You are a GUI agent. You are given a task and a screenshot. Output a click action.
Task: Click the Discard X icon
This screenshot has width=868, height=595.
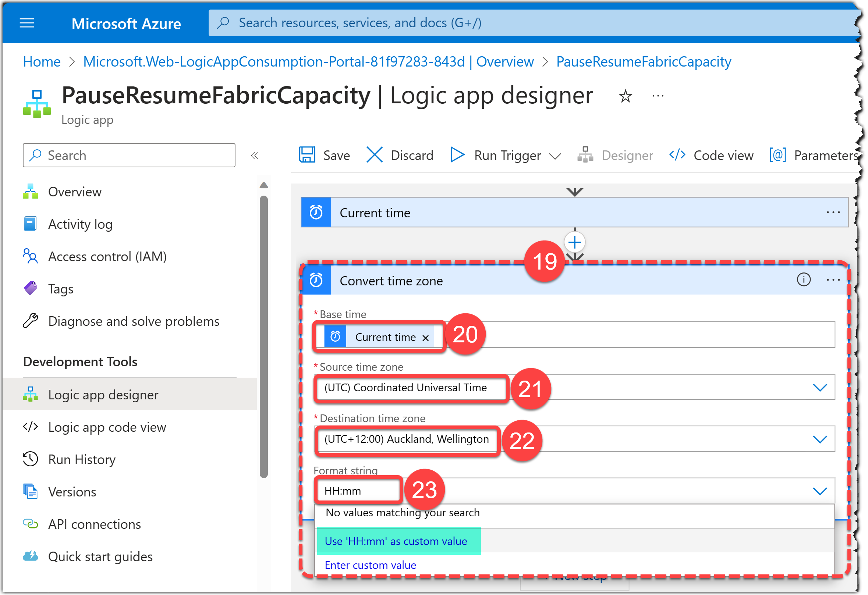point(375,155)
